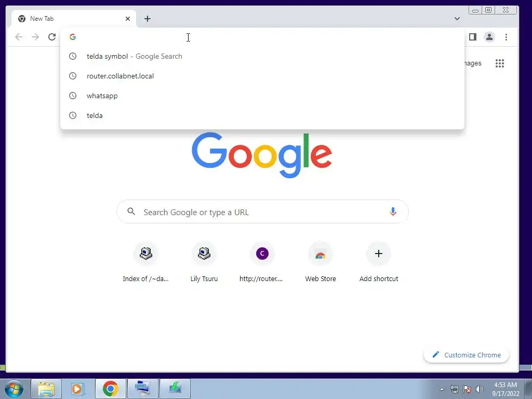Select the New Tab tab
532x399 pixels.
coord(74,19)
